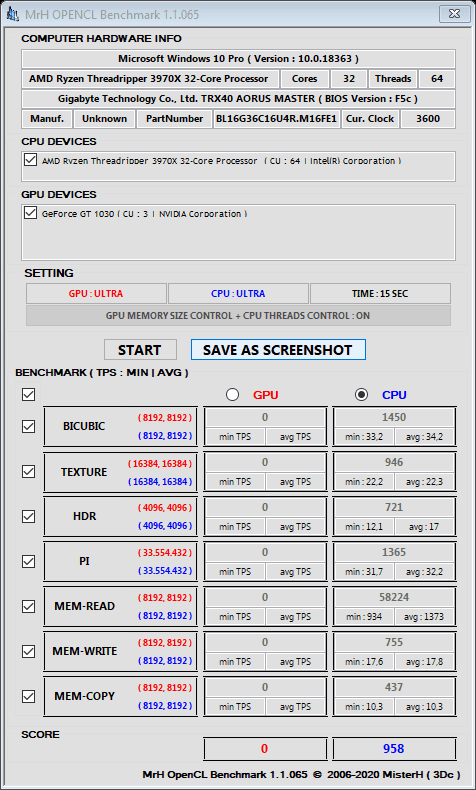Click the MEM-COPY benchmark label
The height and width of the screenshot is (790, 476).
(x=84, y=696)
